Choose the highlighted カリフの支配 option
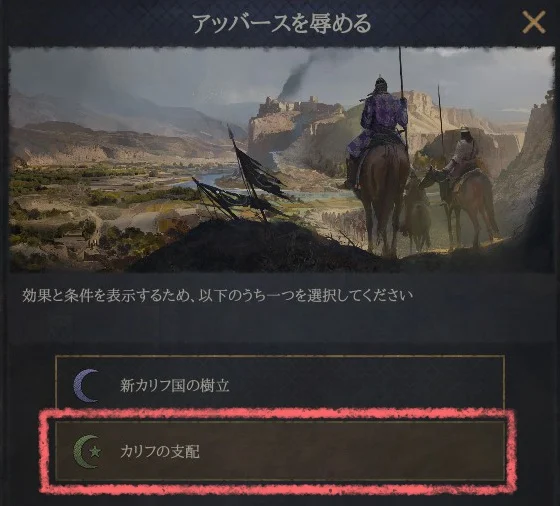The height and width of the screenshot is (506, 560). tap(280, 451)
